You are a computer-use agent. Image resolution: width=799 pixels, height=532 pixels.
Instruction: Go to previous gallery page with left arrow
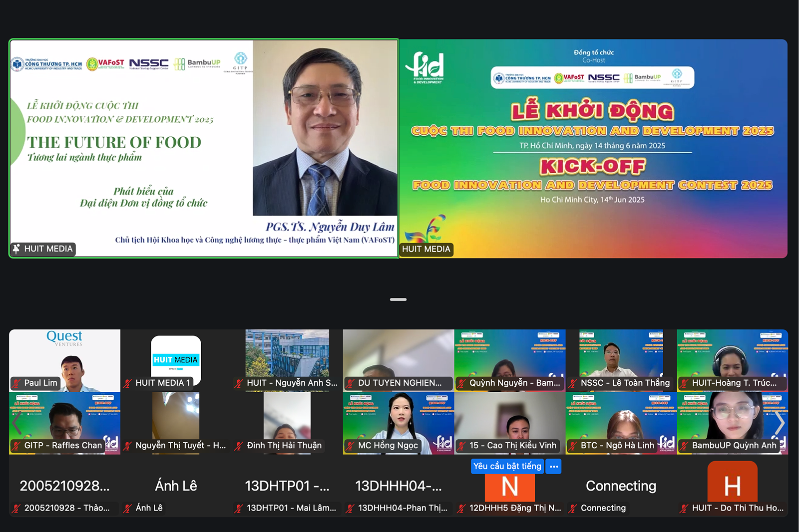17,423
